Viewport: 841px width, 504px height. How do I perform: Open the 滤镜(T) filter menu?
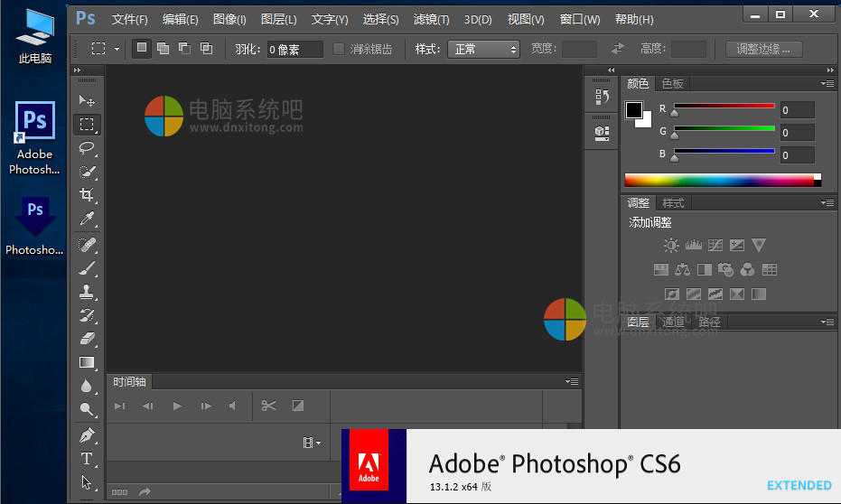pos(431,19)
